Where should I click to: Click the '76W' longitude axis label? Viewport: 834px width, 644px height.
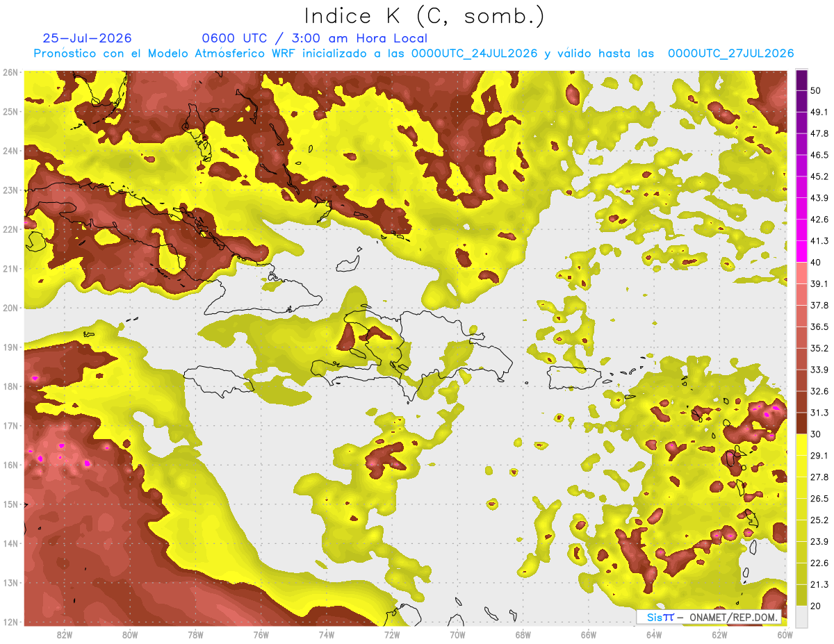click(x=261, y=635)
